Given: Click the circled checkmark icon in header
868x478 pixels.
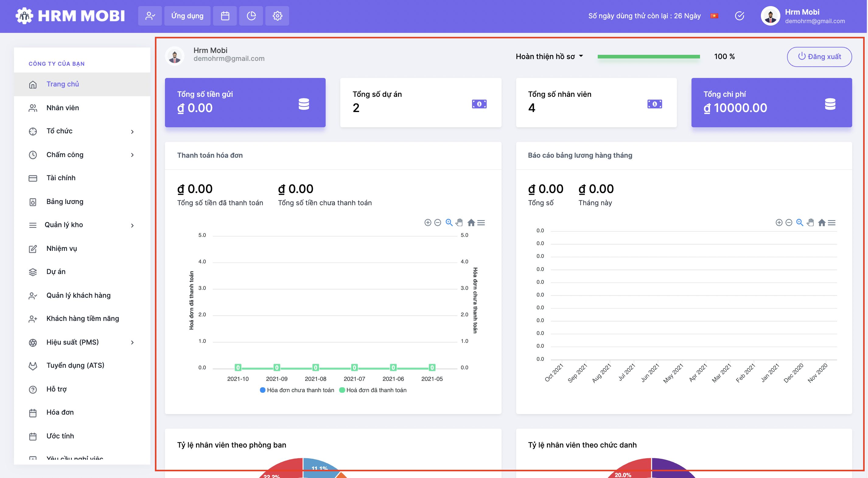Looking at the screenshot, I should pos(740,16).
